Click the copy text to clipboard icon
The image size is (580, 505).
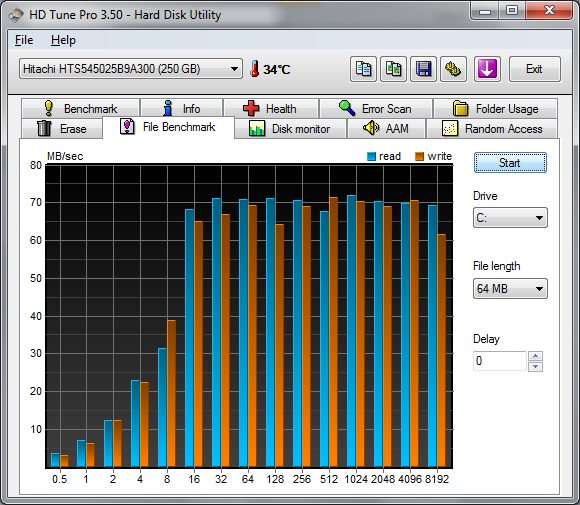point(363,69)
